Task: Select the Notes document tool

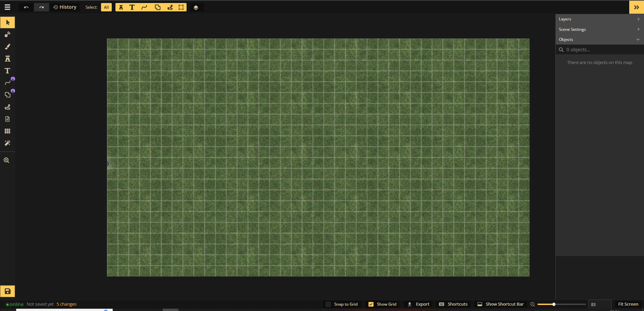Action: click(x=7, y=119)
